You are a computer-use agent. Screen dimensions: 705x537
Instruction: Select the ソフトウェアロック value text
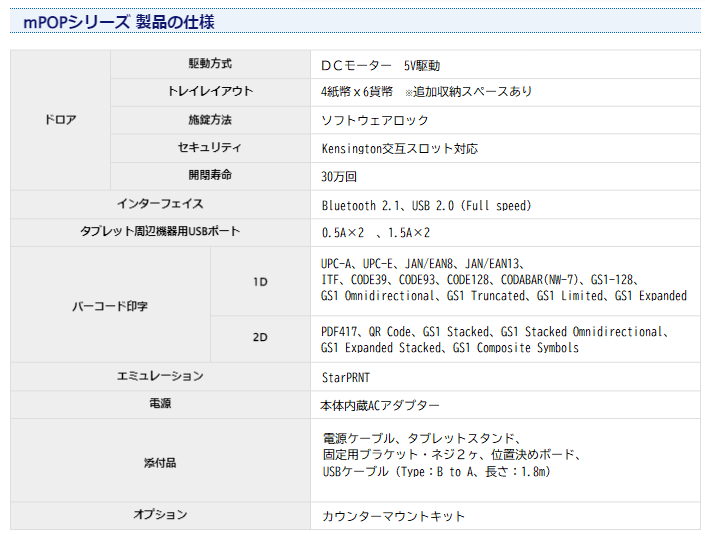point(374,120)
